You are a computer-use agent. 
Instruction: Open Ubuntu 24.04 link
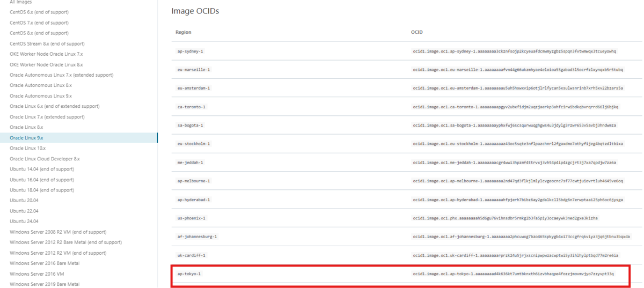click(x=24, y=221)
